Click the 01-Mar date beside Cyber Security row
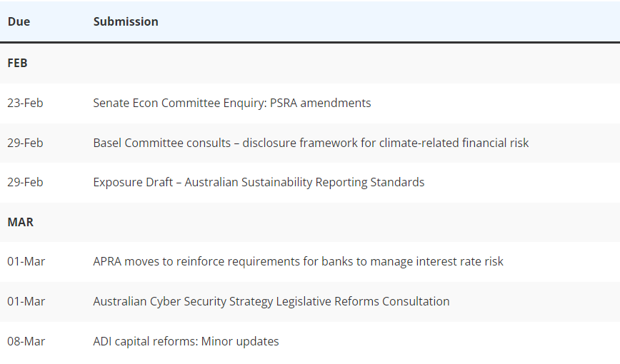The image size is (620, 364). click(x=26, y=301)
